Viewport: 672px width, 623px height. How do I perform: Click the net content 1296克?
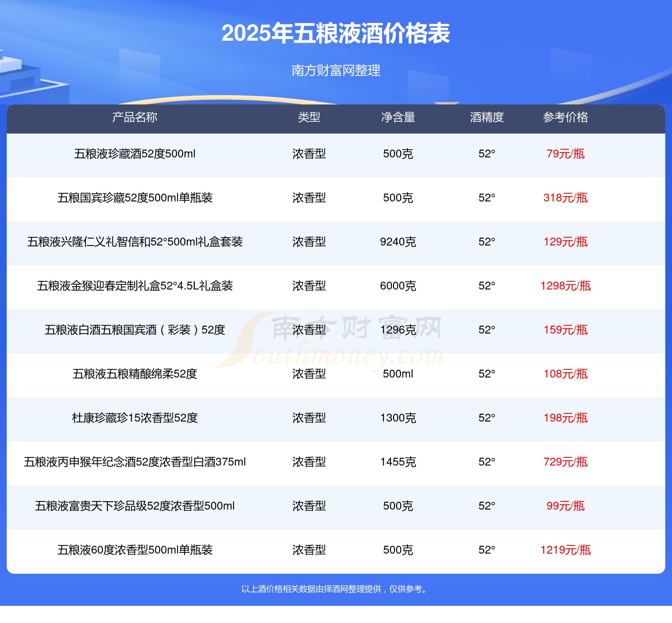pyautogui.click(x=398, y=330)
